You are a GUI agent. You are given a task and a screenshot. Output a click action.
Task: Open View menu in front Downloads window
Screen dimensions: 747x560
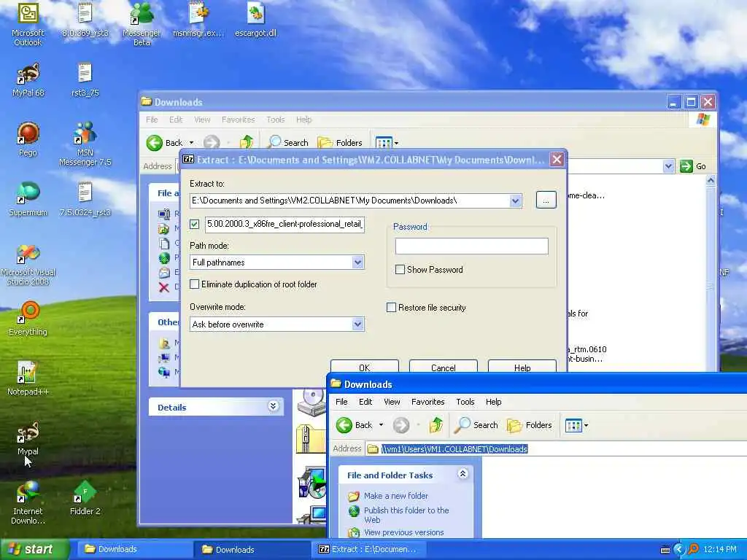[x=392, y=402]
